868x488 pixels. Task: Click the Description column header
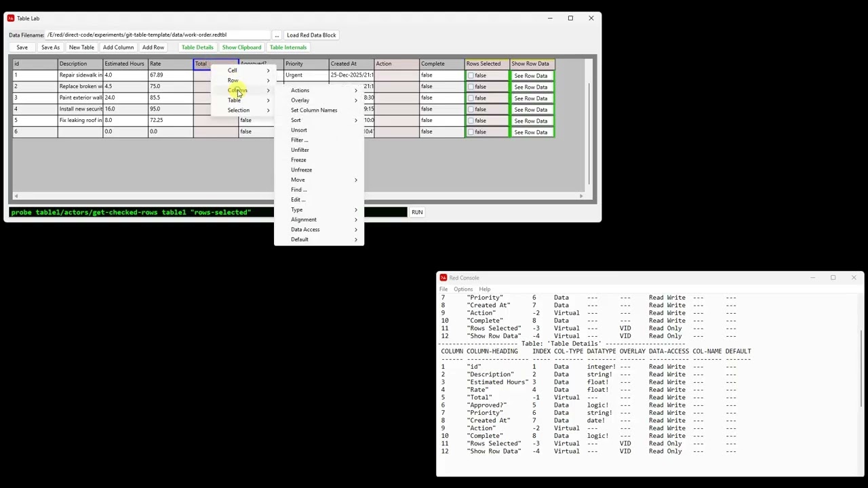click(x=80, y=64)
